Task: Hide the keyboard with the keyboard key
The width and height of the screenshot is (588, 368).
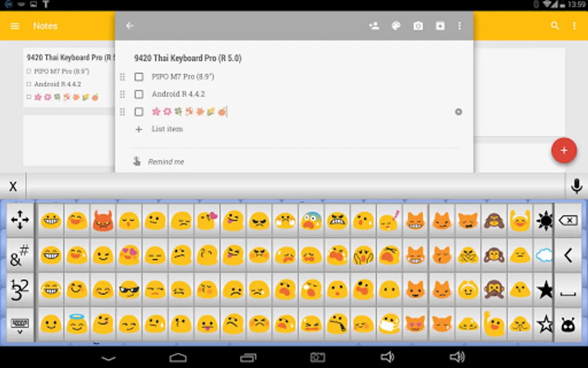Action: (x=20, y=325)
